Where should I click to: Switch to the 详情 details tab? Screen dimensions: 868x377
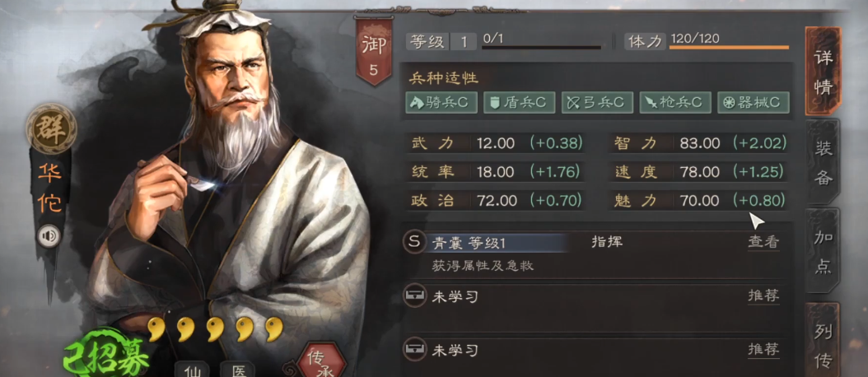(x=824, y=71)
